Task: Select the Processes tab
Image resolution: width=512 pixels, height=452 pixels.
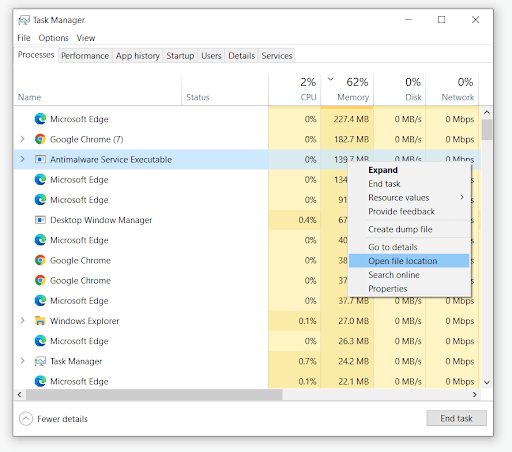Action: click(36, 55)
